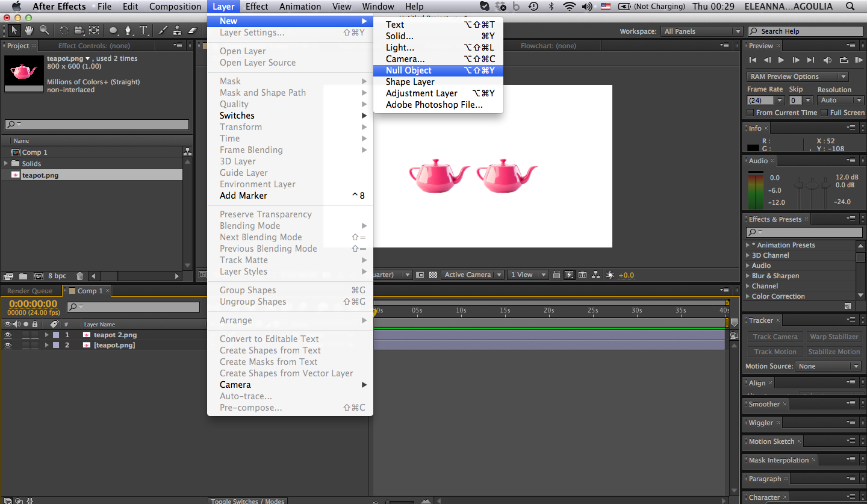This screenshot has height=504, width=867.
Task: Play the composition in Preview panel
Action: pyautogui.click(x=782, y=60)
